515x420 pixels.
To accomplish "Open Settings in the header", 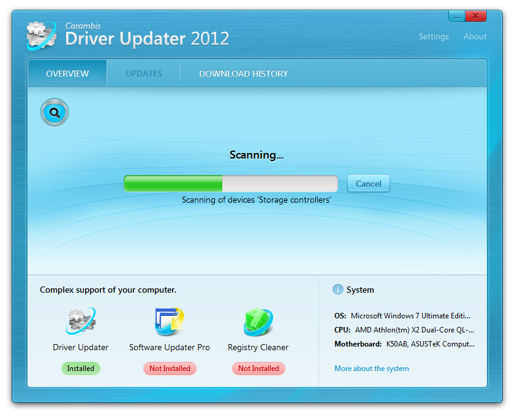I will [434, 37].
